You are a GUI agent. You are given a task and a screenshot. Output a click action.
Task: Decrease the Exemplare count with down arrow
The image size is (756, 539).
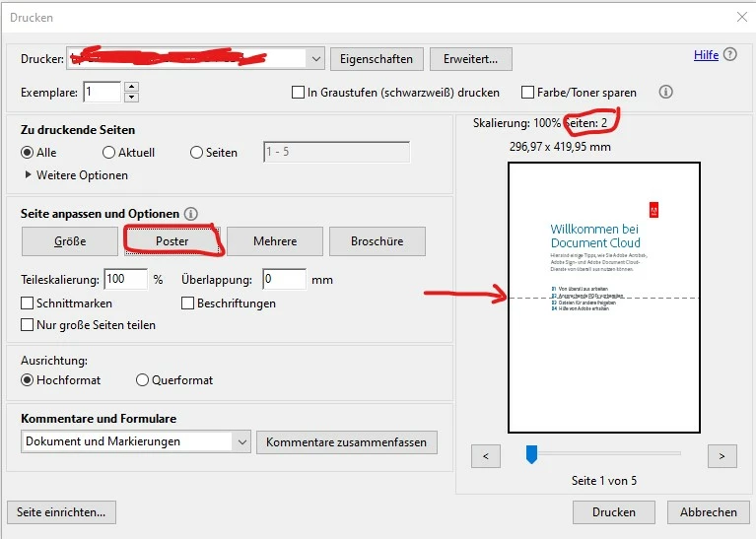pos(131,97)
